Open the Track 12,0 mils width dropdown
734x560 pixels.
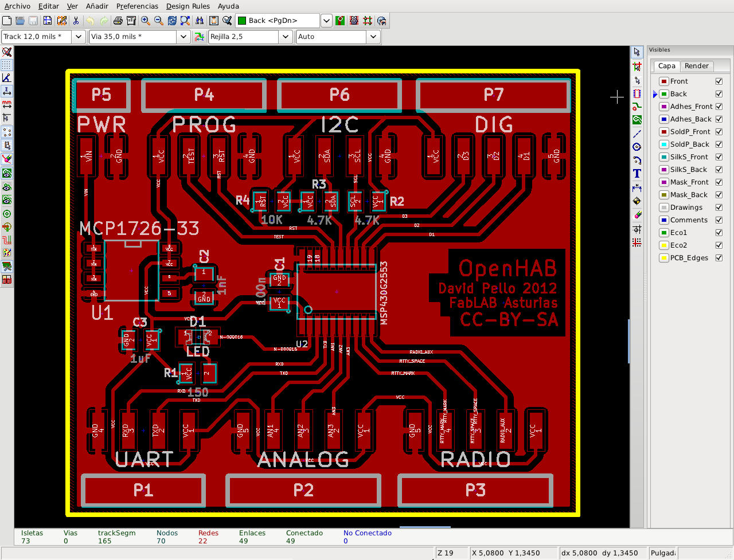coord(79,37)
